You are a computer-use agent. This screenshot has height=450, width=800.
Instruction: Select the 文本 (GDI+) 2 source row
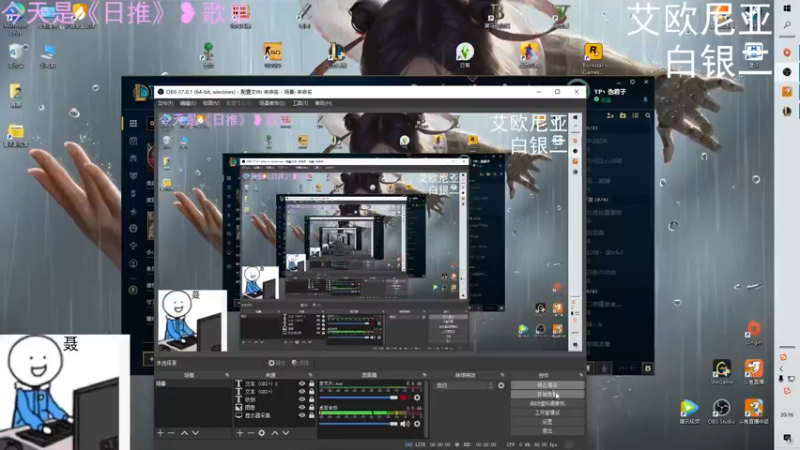(274, 384)
